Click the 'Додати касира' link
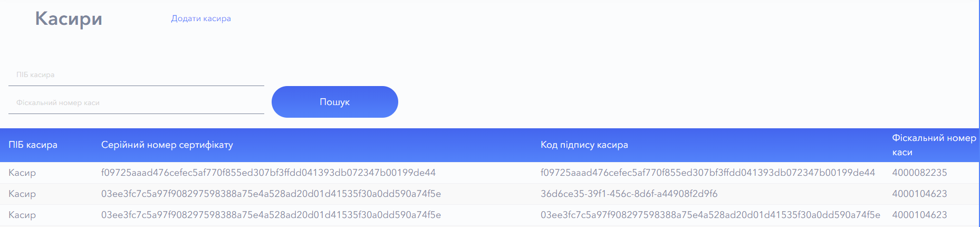Screen dimensions: 980x227 click(201, 18)
